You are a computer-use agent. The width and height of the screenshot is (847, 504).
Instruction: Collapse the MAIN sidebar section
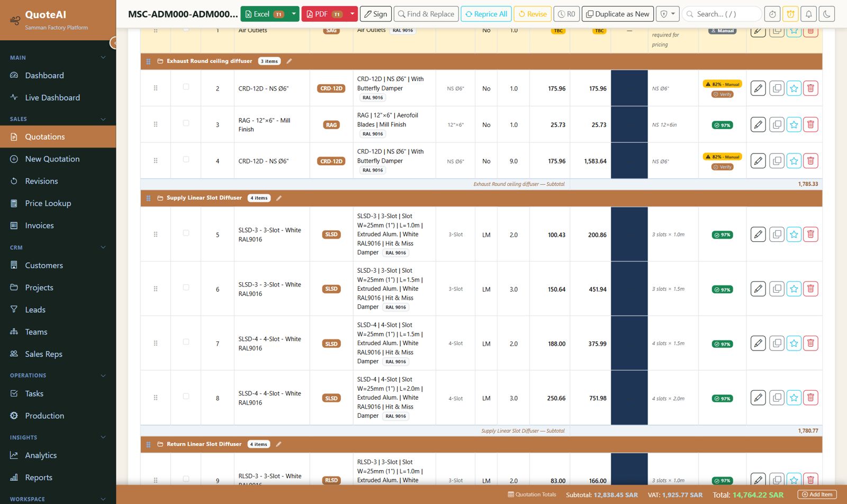(x=103, y=58)
